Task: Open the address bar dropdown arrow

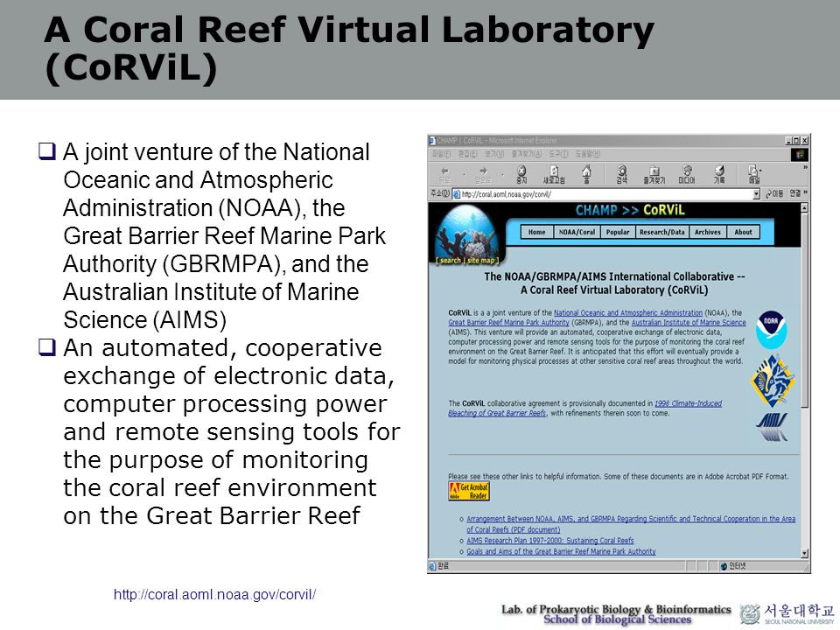Action: pyautogui.click(x=756, y=194)
